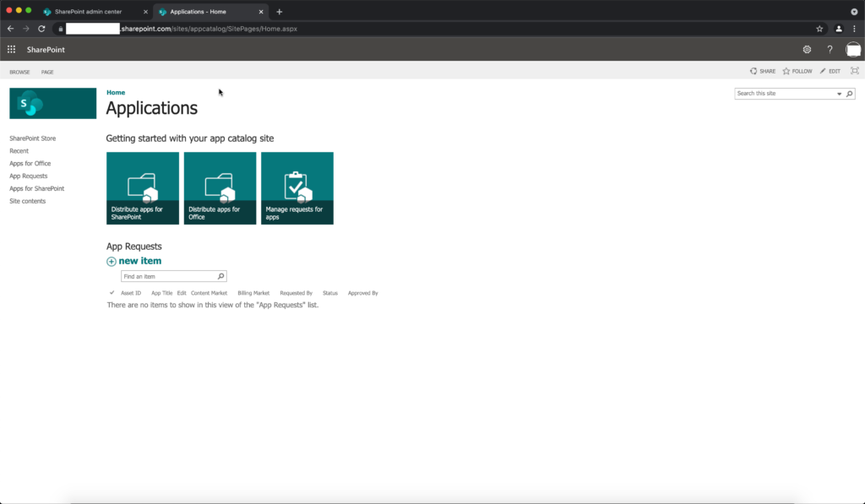Open the Browse ribbon tab
The image size is (865, 504).
[x=19, y=73]
